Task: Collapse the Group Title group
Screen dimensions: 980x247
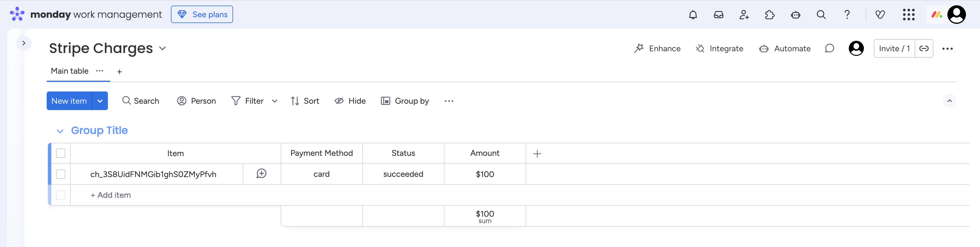Action: (60, 131)
